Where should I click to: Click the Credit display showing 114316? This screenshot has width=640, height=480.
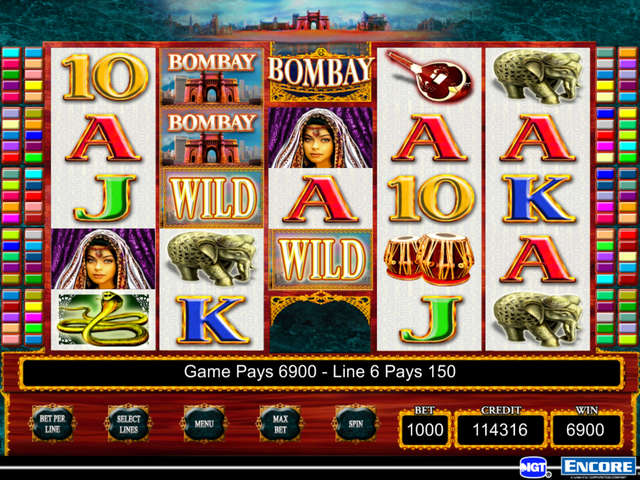pos(500,430)
